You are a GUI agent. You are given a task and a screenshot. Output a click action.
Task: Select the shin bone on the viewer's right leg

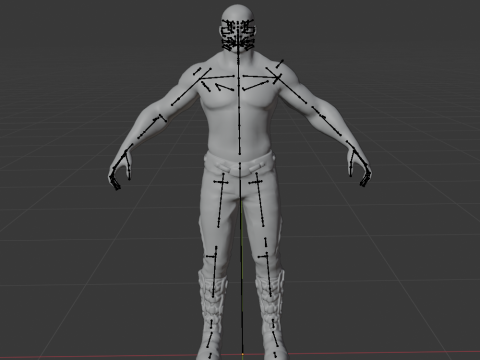tap(268, 274)
